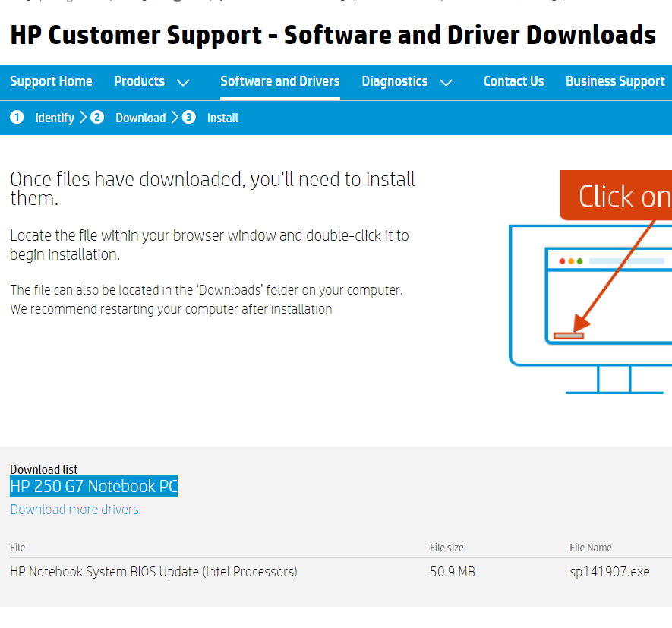This screenshot has height=628, width=672.
Task: Click the Download list heading
Action: (44, 469)
